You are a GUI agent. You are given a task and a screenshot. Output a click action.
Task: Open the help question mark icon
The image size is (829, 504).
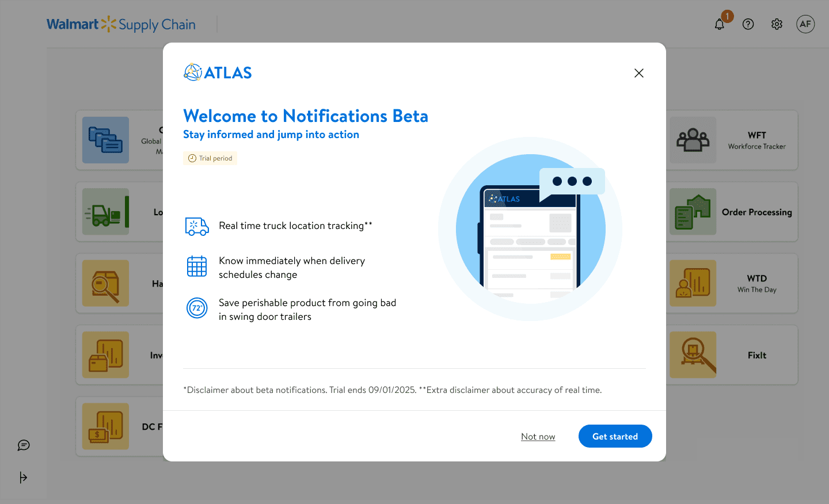748,24
